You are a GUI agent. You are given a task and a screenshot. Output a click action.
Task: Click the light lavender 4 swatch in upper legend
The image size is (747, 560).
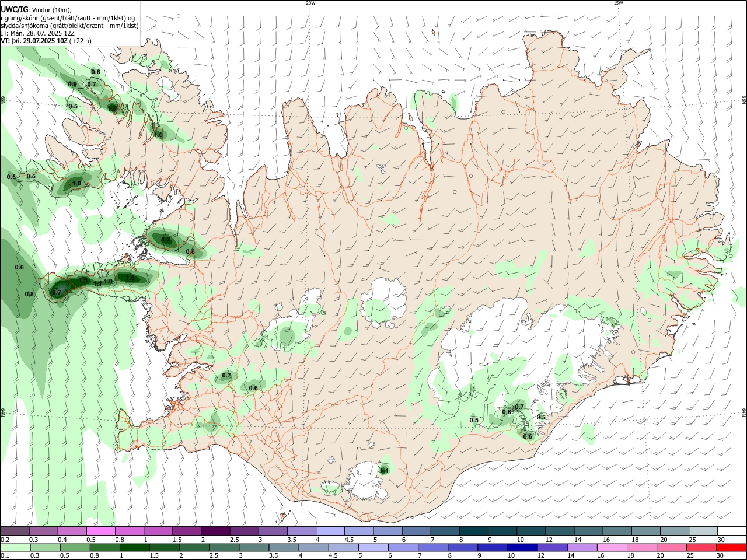(330, 531)
